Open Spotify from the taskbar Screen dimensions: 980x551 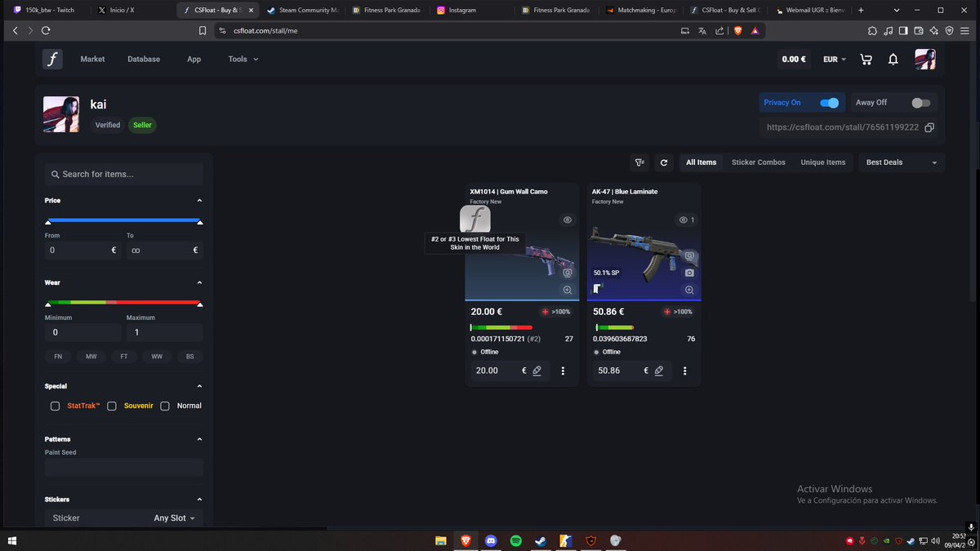(x=516, y=540)
